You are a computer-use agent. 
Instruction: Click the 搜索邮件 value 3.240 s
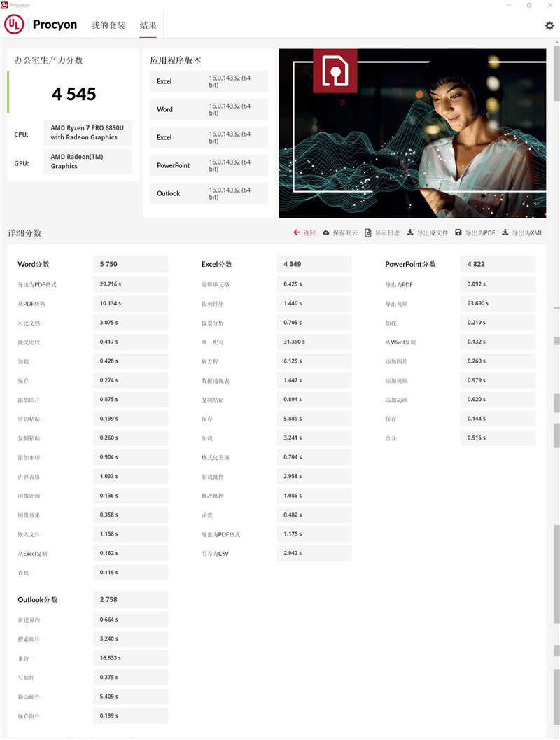tap(131, 638)
